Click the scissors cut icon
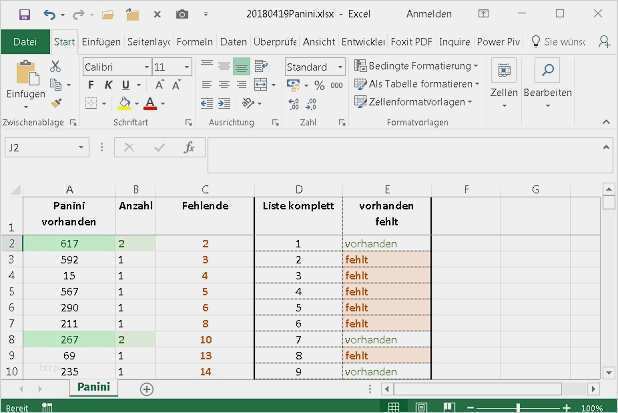 coord(56,66)
